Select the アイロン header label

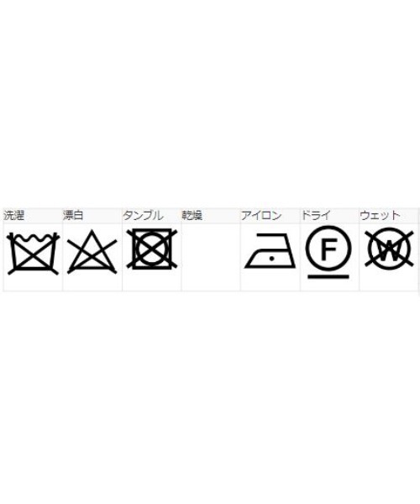261,215
